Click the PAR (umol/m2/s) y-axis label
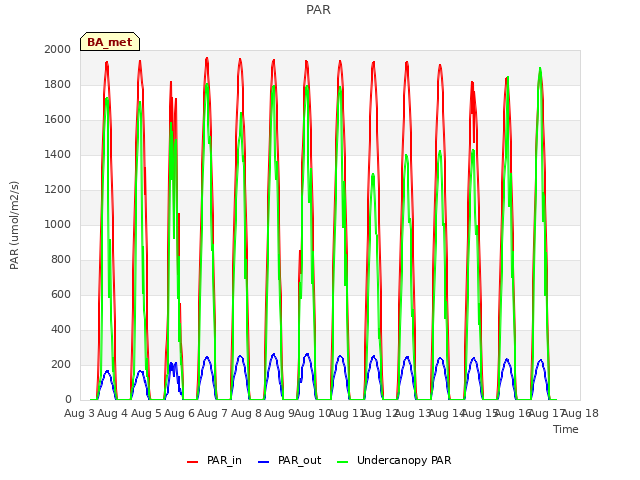Viewport: 640px width, 480px height. [x=14, y=225]
